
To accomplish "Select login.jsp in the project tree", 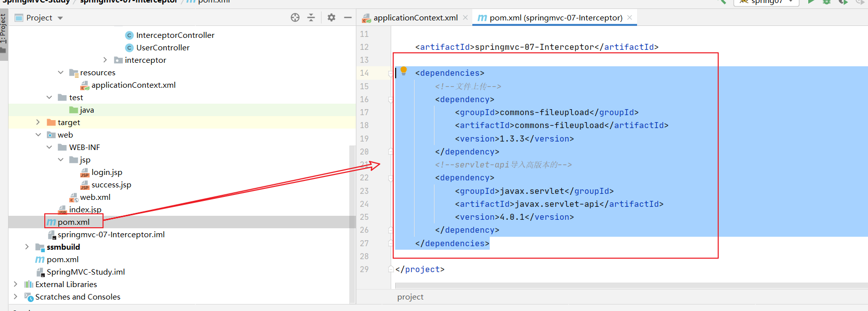I will click(x=107, y=172).
